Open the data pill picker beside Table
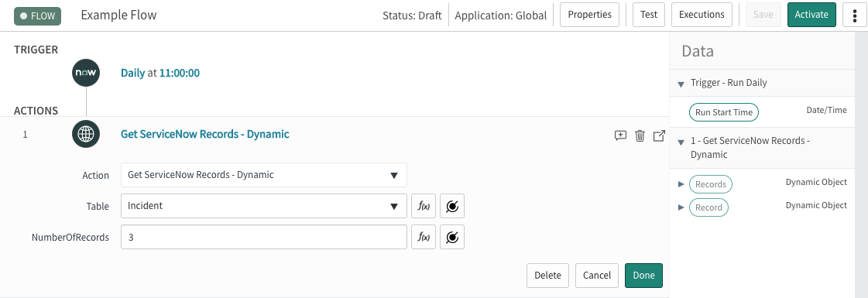The image size is (868, 298). click(452, 206)
